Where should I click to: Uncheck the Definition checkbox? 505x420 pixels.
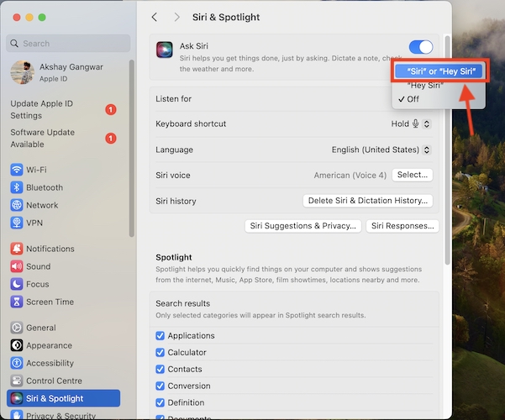(160, 402)
